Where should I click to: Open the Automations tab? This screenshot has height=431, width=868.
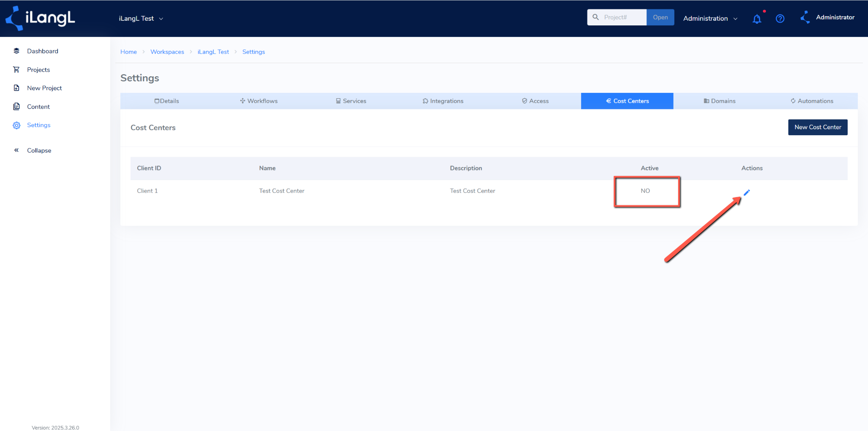click(812, 101)
